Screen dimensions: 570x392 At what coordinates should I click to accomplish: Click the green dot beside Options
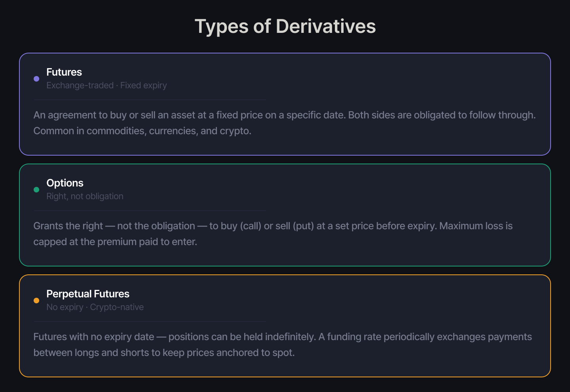(x=36, y=190)
